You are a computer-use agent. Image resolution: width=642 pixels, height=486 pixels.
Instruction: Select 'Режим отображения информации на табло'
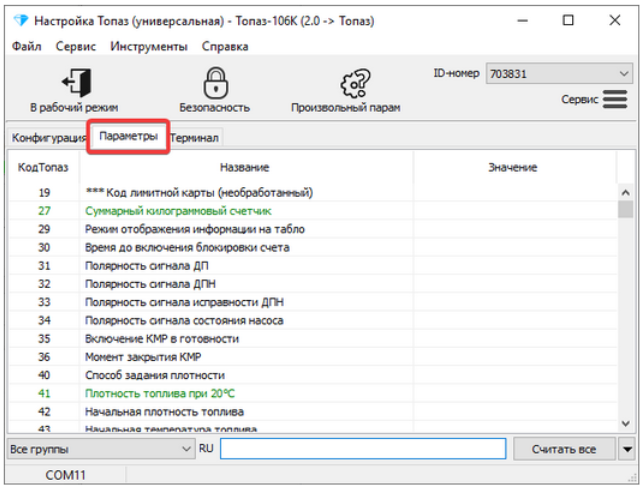click(x=313, y=229)
